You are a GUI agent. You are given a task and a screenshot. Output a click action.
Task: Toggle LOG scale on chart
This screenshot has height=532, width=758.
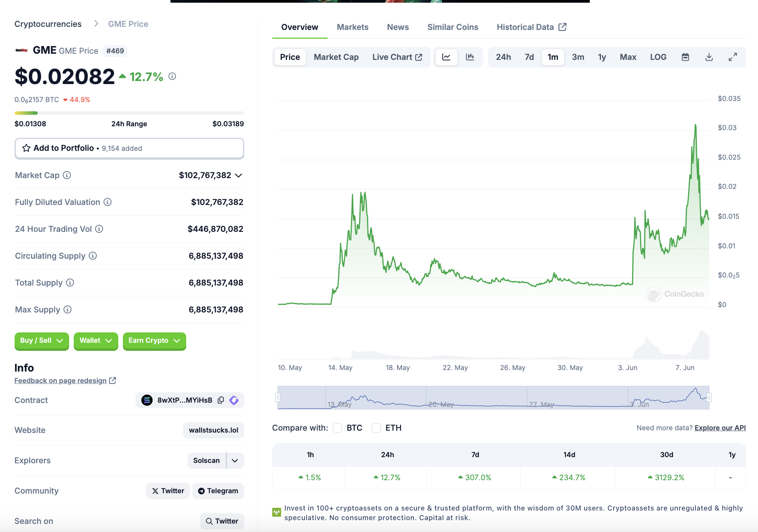(x=658, y=57)
